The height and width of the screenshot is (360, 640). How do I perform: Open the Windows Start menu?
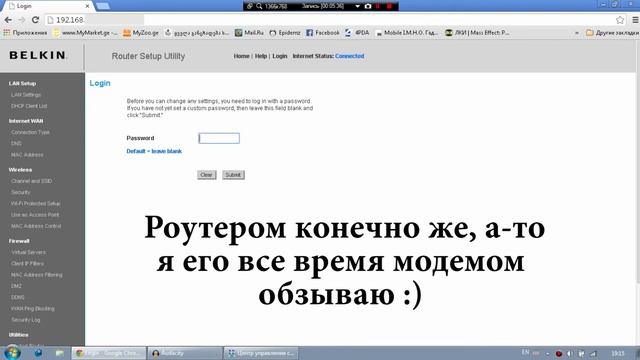coord(12,353)
